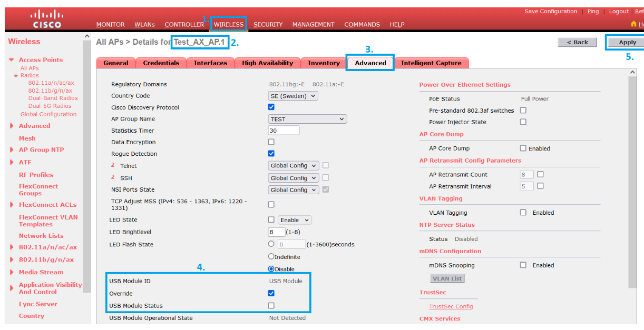The height and width of the screenshot is (330, 644).
Task: Expand the FlexConnect ACLs section
Action: 12,205
